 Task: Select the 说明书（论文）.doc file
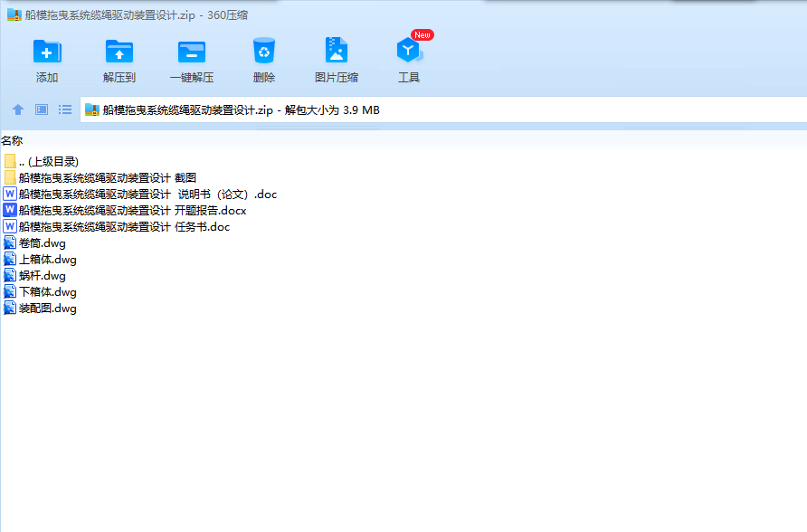pyautogui.click(x=140, y=194)
